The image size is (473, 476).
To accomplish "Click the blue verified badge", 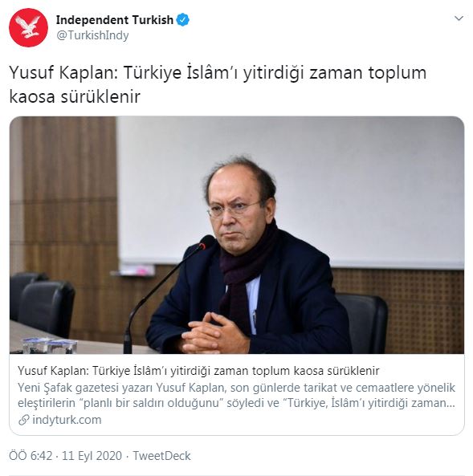I will [183, 20].
